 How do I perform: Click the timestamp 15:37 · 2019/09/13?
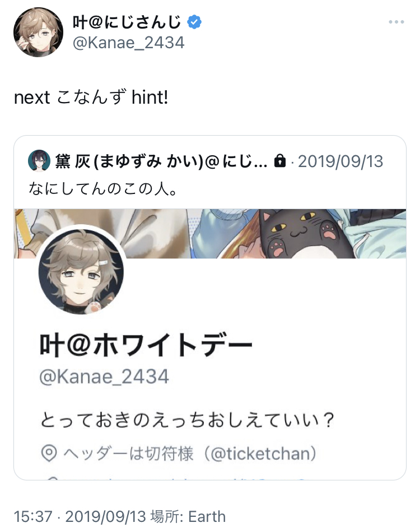[x=80, y=517]
